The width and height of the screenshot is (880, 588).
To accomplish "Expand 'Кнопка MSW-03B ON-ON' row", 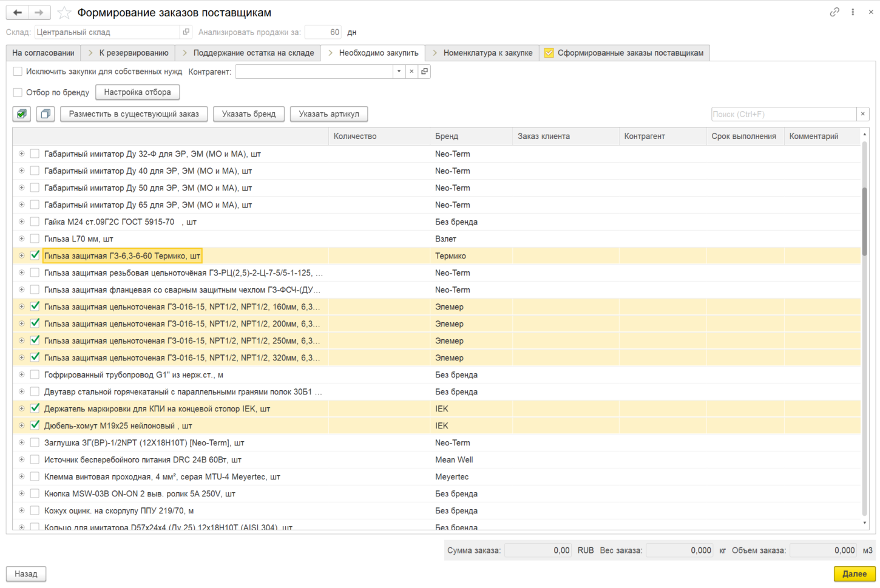I will tap(22, 493).
